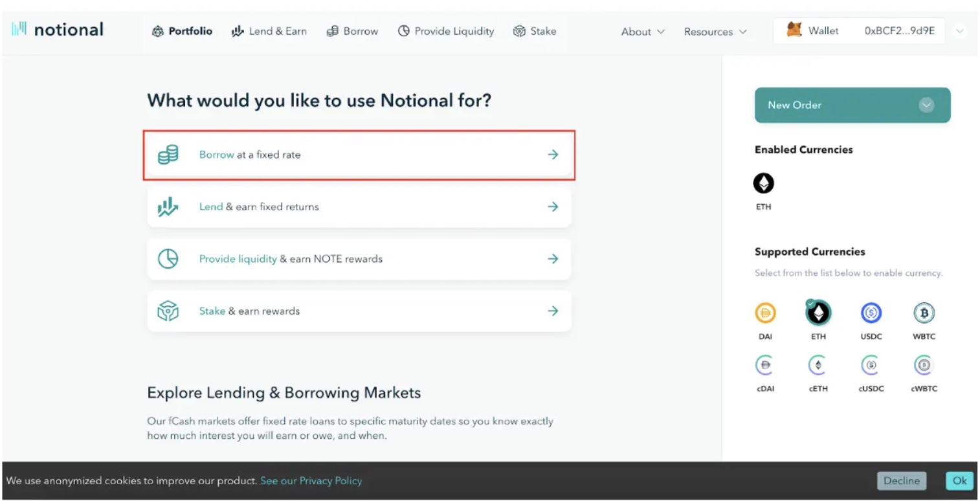Enable the USDC currency
This screenshot has height=501, width=980.
click(x=871, y=313)
